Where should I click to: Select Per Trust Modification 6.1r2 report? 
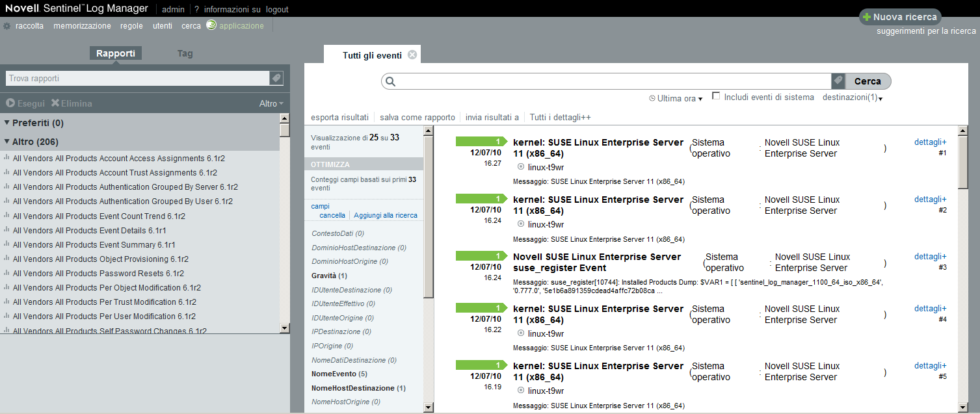pos(105,302)
